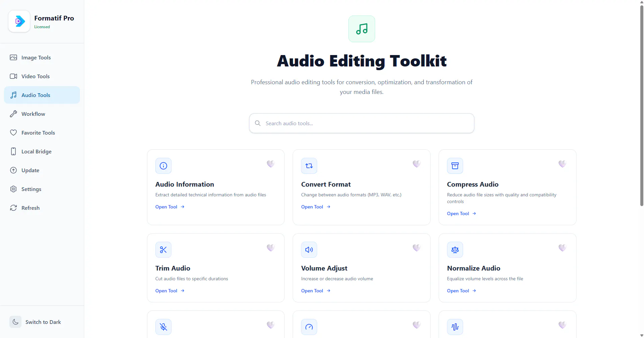
Task: Click the magnifier icon in search box
Action: point(258,123)
